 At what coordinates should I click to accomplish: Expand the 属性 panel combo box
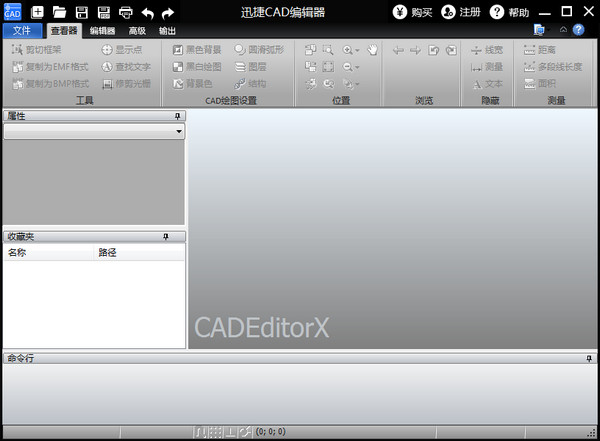pos(178,131)
